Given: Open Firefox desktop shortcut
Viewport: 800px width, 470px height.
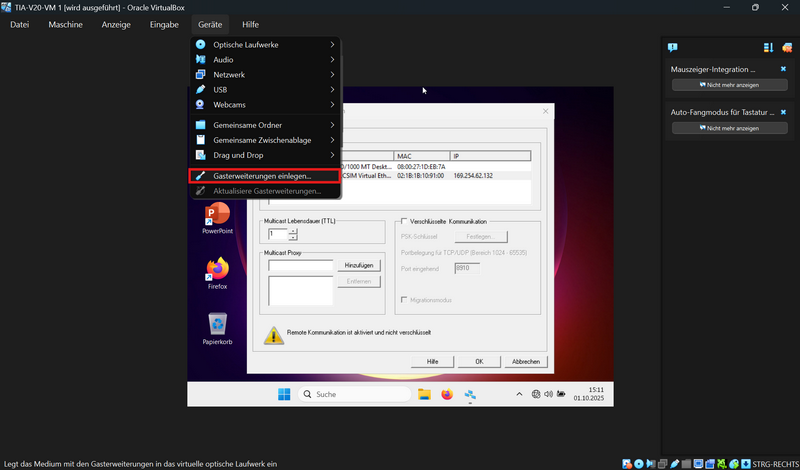Looking at the screenshot, I should click(x=217, y=271).
